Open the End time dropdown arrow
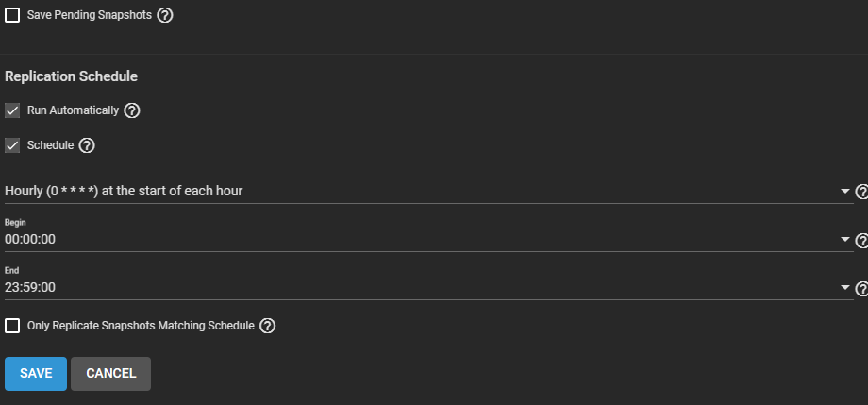 (x=845, y=287)
